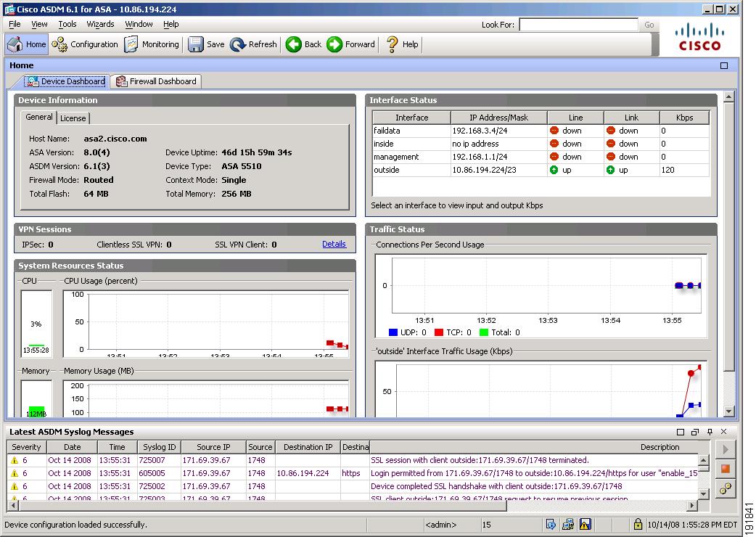Float the syslog messages panel into its own window
Viewport: 756px width, 537px height.
pos(695,432)
